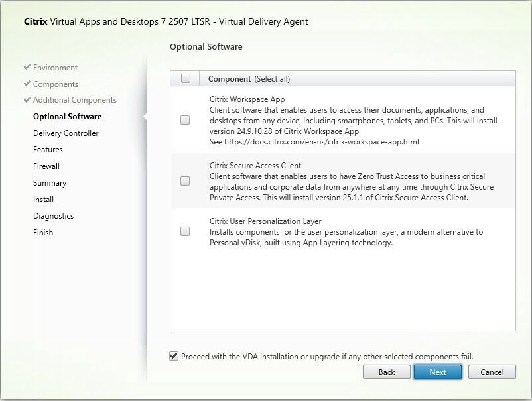Click the Citrix logo text in title bar
The width and height of the screenshot is (532, 401).
point(34,21)
